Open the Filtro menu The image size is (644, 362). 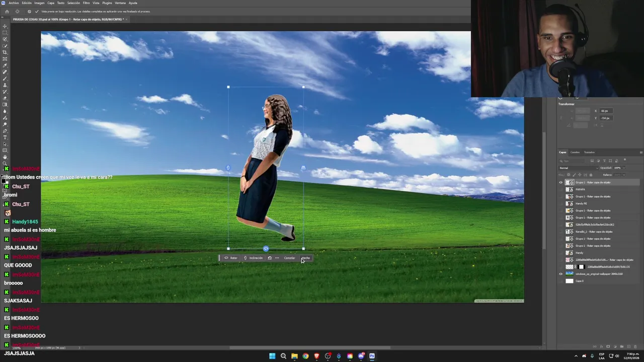(x=86, y=3)
